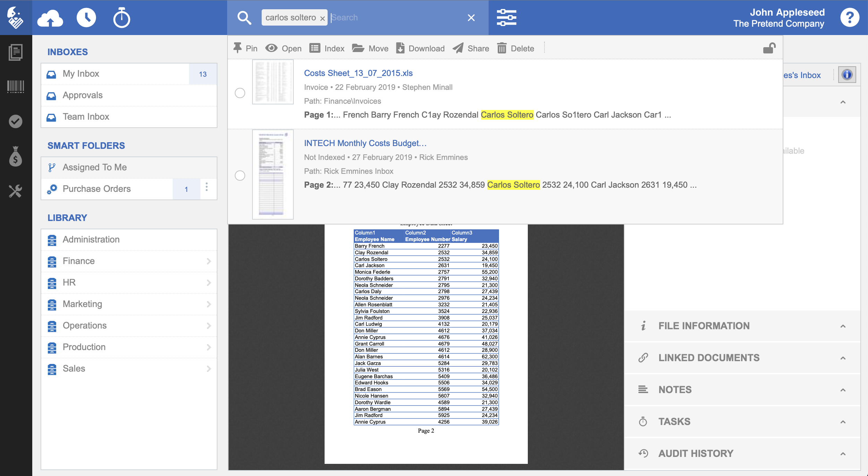Viewport: 868px width, 476px height.
Task: Open the search filter adjustment sliders
Action: (507, 17)
